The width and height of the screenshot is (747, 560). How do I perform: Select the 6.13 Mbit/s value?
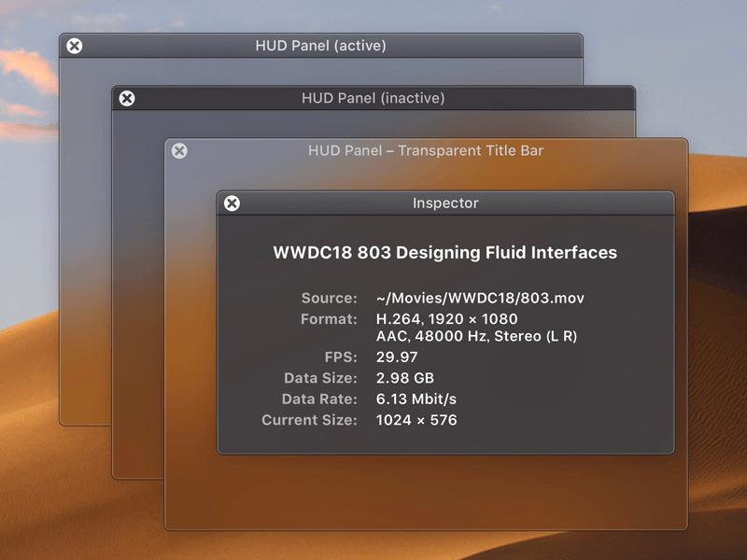pyautogui.click(x=416, y=399)
